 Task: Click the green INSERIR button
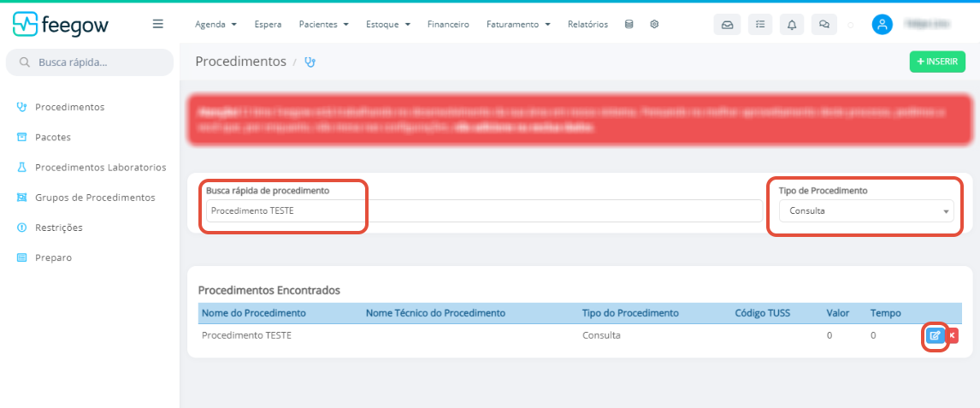point(937,62)
